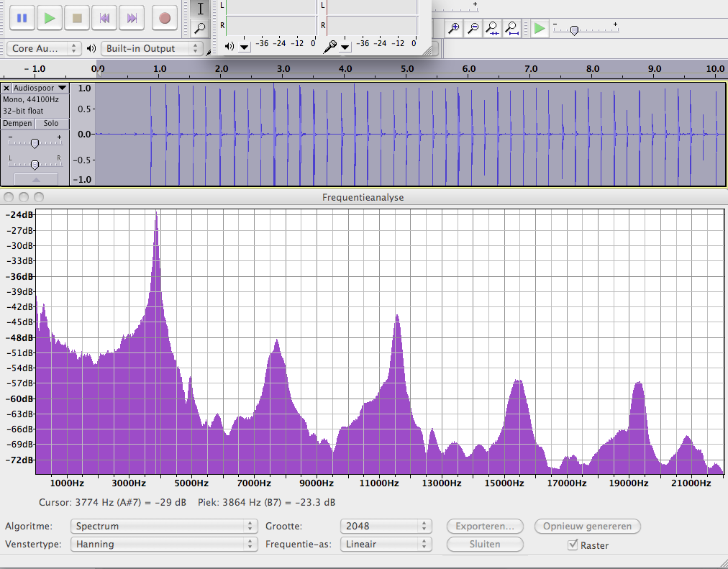Click the track gain slider handle
The width and height of the screenshot is (728, 569).
click(x=34, y=142)
